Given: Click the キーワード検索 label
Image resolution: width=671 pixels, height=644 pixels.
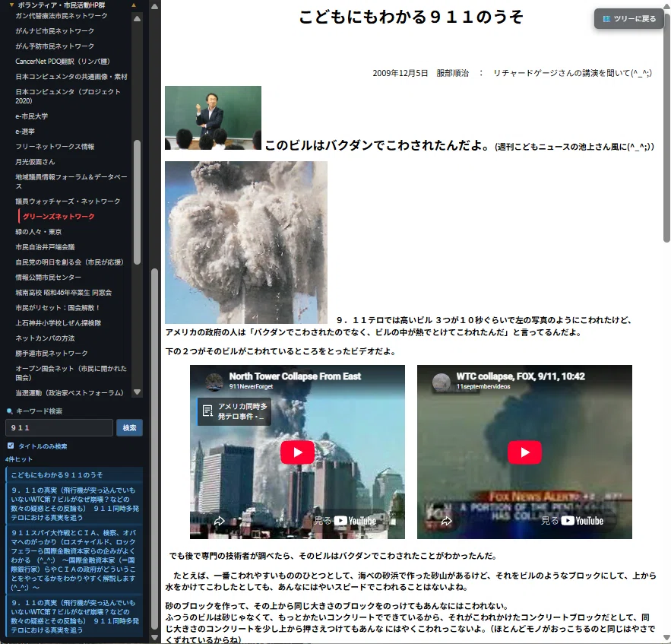Looking at the screenshot, I should point(39,411).
